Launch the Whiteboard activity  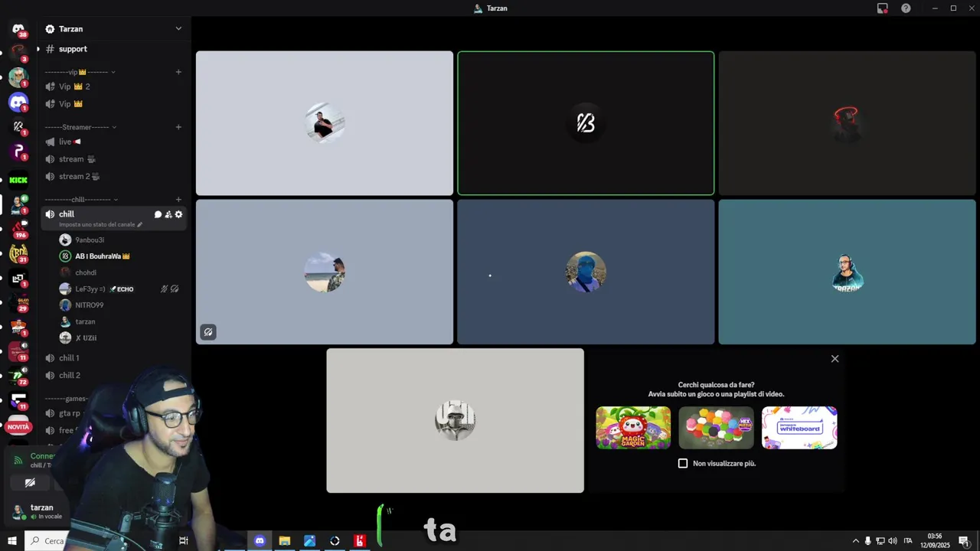tap(799, 428)
